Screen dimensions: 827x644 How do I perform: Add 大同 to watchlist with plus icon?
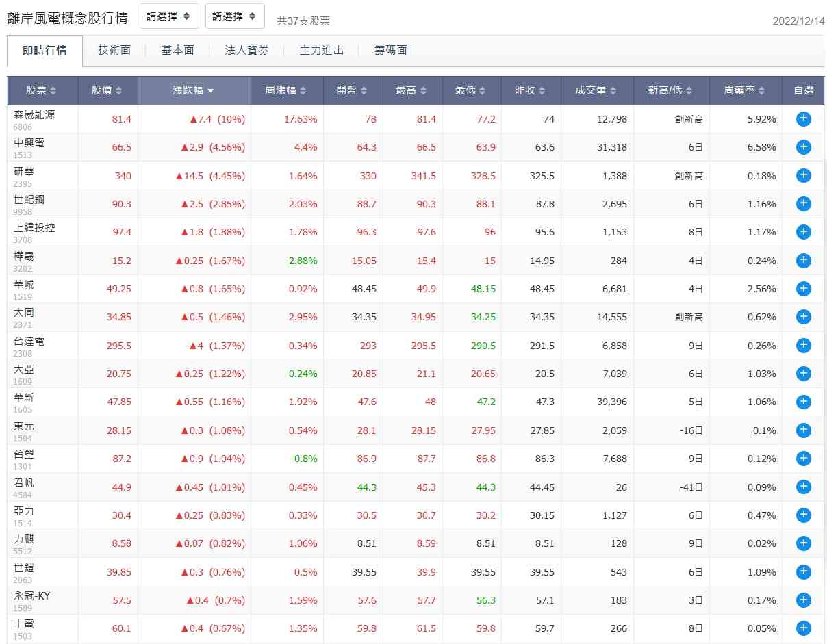tap(803, 317)
